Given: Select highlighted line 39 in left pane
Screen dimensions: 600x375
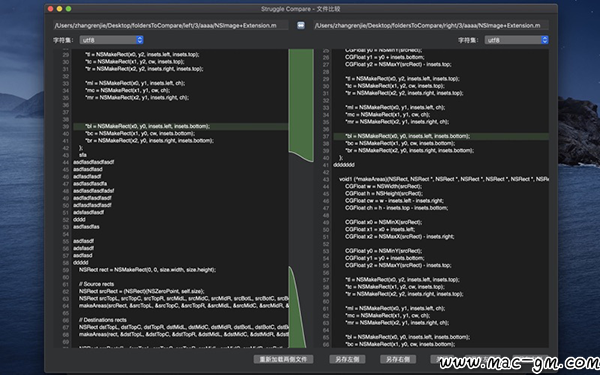Looking at the screenshot, I should 181,126.
